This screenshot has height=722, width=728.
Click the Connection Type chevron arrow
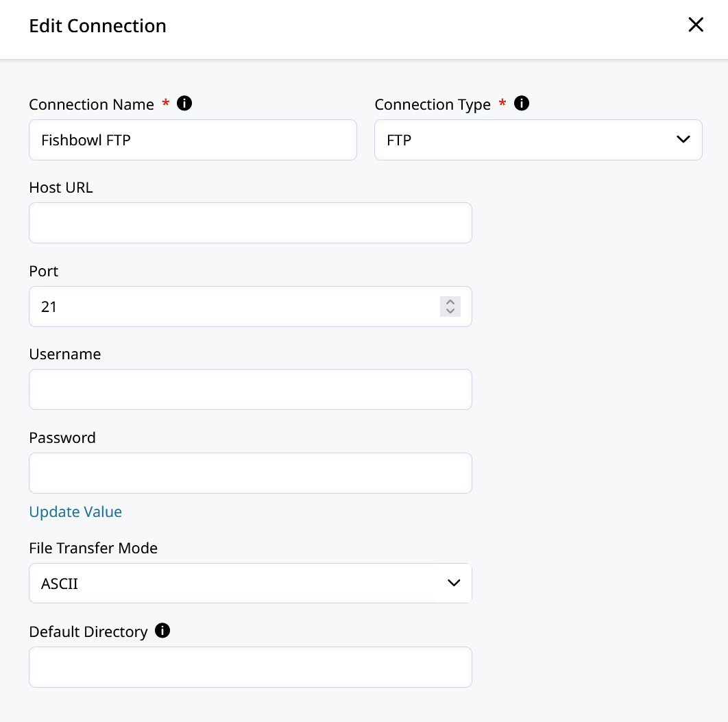(683, 140)
